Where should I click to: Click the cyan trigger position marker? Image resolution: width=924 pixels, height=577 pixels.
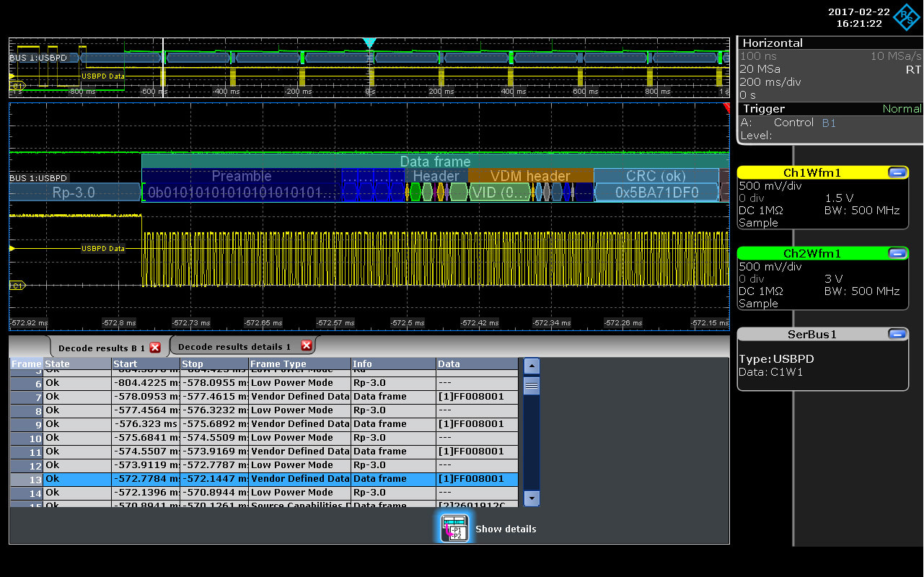click(x=369, y=43)
